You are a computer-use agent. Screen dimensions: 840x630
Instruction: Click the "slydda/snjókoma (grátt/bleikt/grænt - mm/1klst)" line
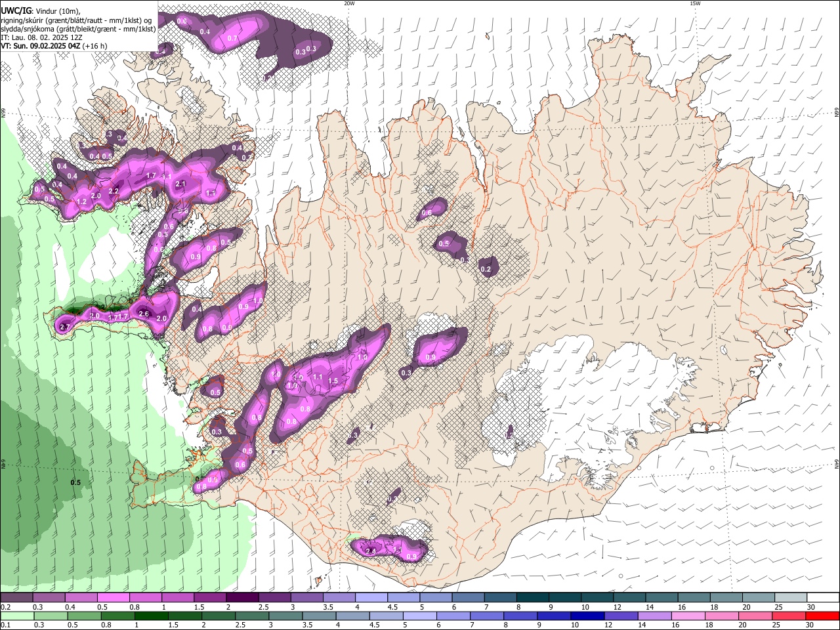78,29
